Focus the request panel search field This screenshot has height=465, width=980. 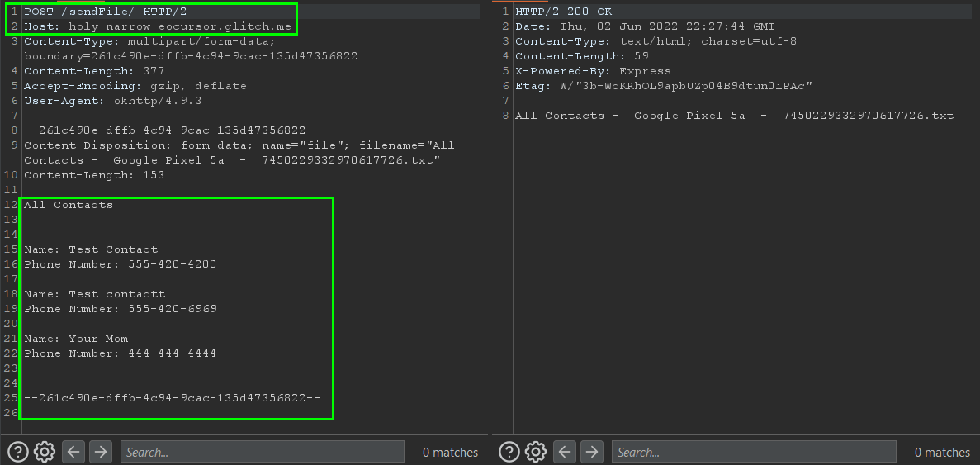coord(263,452)
